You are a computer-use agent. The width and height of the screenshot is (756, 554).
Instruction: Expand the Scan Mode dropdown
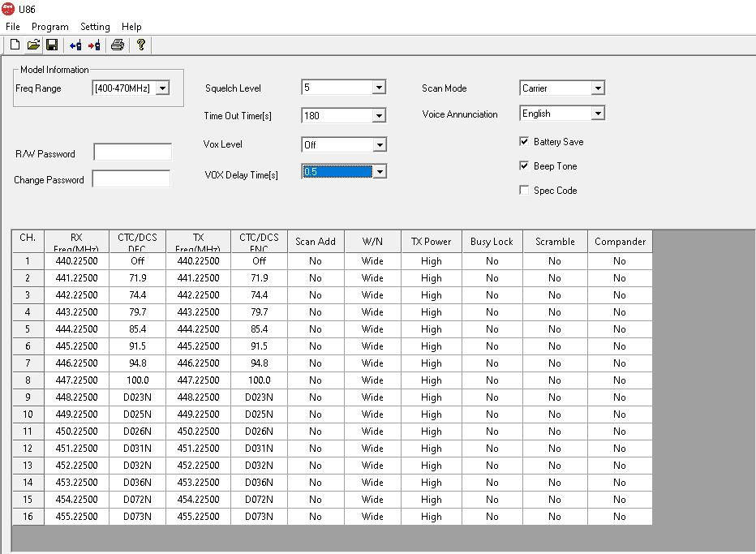point(598,88)
